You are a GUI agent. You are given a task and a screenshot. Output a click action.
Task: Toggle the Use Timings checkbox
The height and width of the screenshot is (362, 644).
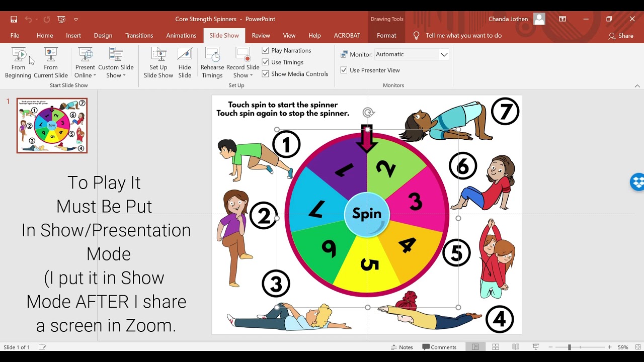coord(266,62)
